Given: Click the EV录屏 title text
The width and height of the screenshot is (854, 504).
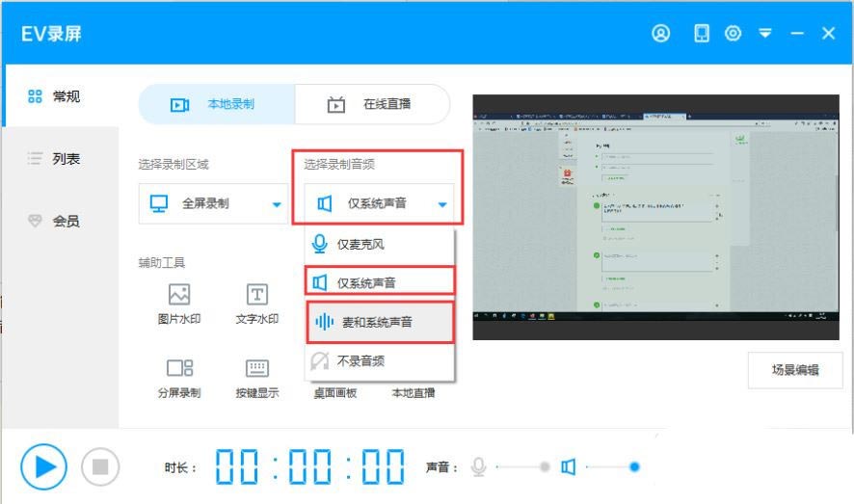Looking at the screenshot, I should pyautogui.click(x=51, y=34).
